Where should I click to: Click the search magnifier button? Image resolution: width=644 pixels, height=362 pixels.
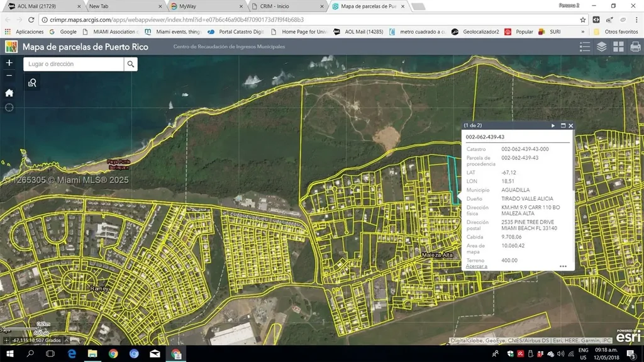tap(130, 64)
